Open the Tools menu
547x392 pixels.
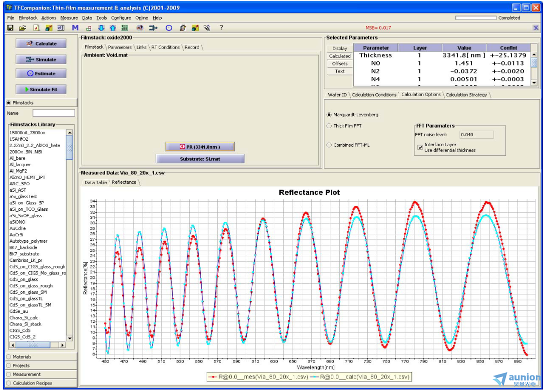(x=102, y=18)
